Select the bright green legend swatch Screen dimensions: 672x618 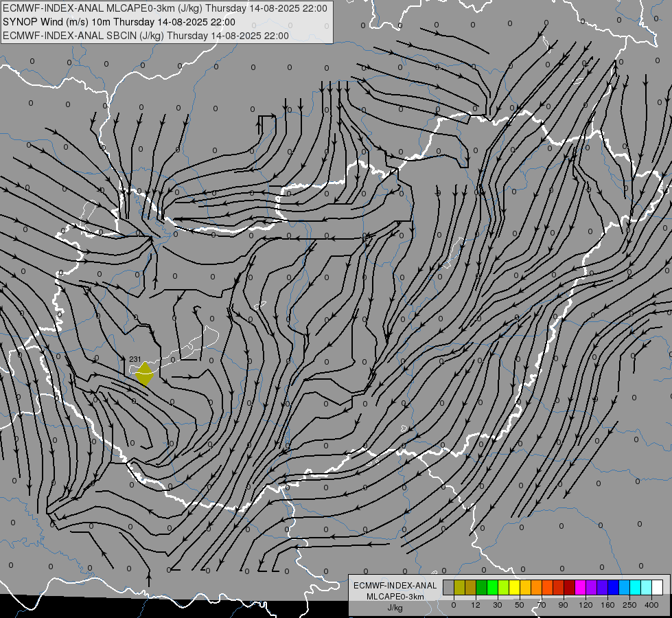point(492,587)
